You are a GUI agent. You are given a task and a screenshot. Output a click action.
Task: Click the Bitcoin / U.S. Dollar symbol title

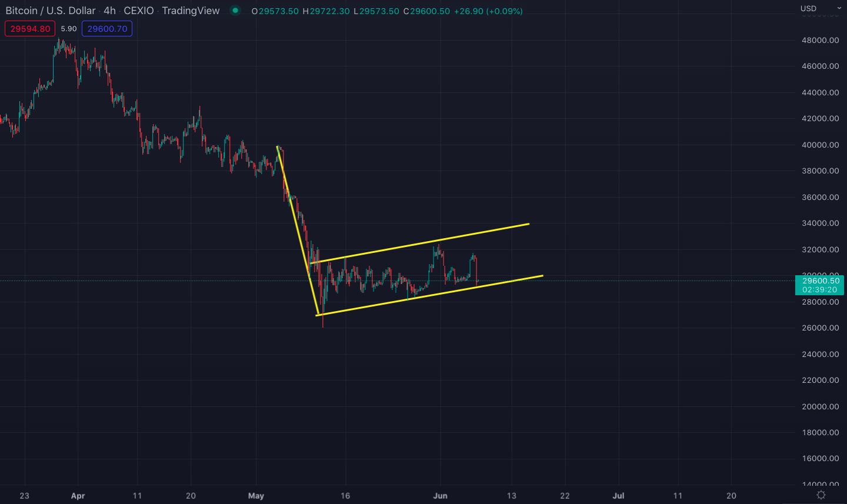[x=51, y=11]
